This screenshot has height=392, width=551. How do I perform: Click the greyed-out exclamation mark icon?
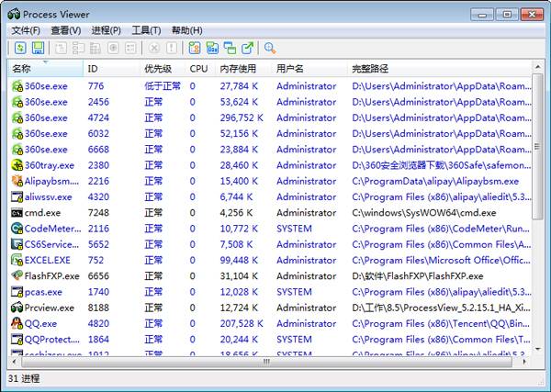coord(172,48)
